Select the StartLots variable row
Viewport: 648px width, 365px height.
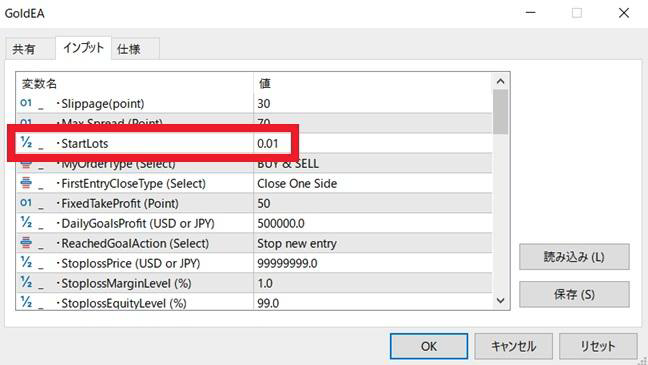point(254,143)
